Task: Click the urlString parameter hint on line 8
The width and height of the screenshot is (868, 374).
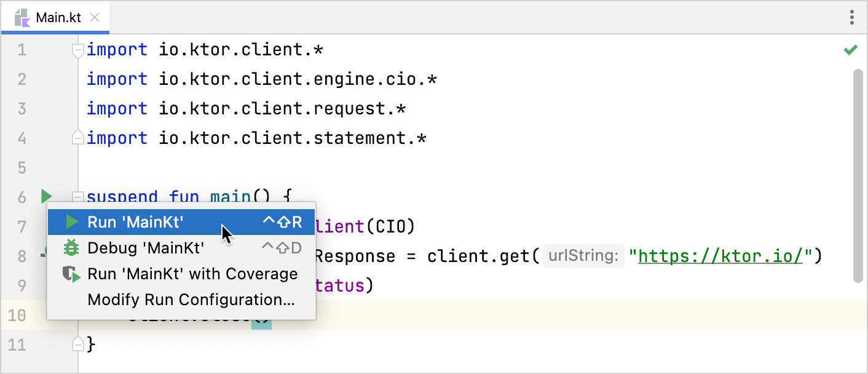Action: [x=583, y=256]
